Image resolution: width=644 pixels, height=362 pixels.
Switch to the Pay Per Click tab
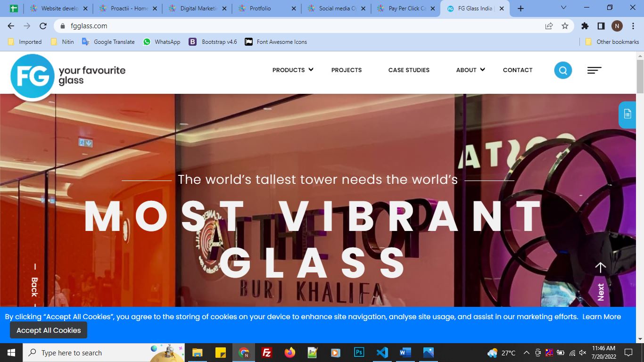click(406, 8)
